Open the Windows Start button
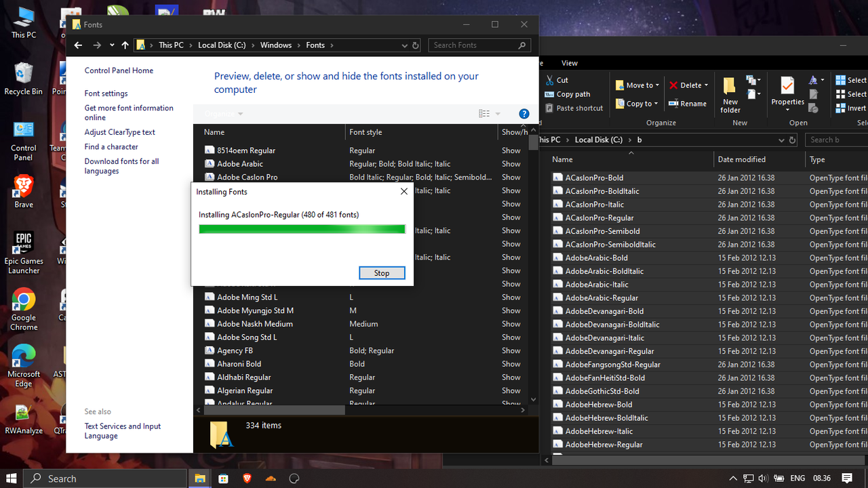The image size is (868, 488). coord(12,478)
